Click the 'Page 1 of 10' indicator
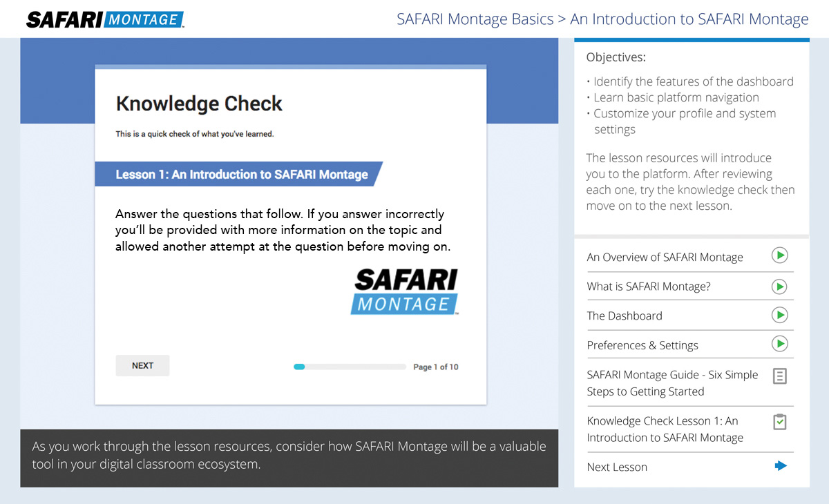This screenshot has width=829, height=504. coord(435,367)
